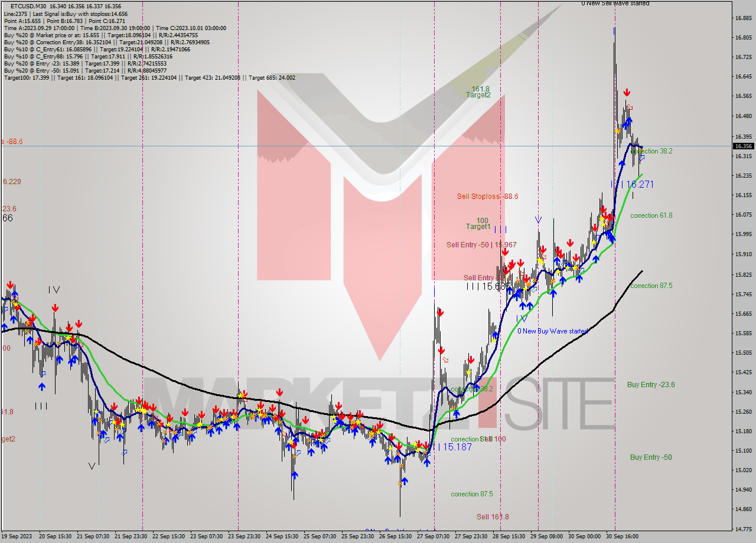The height and width of the screenshot is (543, 756).
Task: Select the green Target1 label
Action: coord(478,227)
